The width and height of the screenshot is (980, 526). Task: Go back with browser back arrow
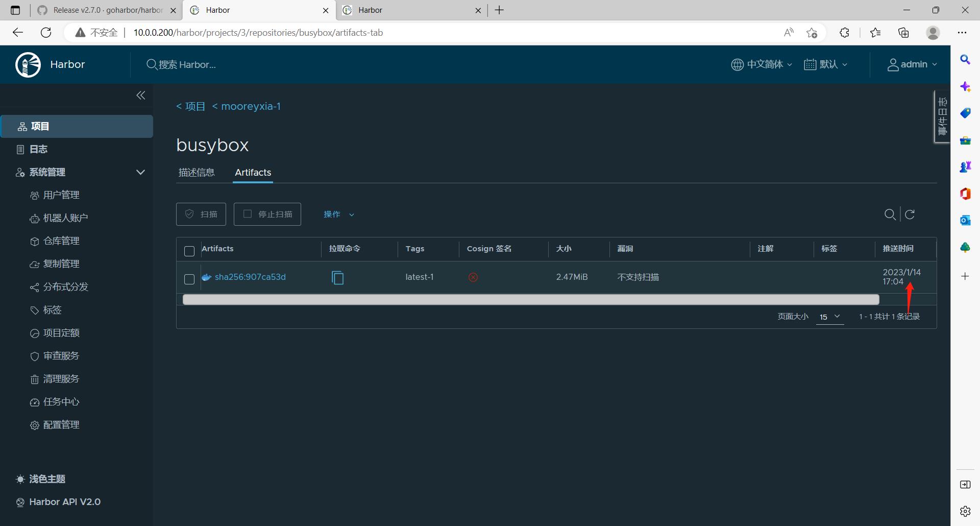(18, 33)
